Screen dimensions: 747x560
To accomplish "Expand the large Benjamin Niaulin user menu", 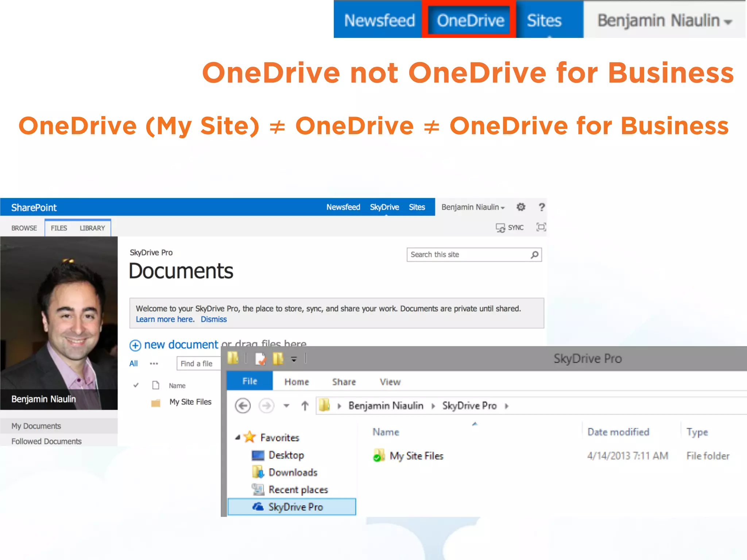I will point(665,20).
